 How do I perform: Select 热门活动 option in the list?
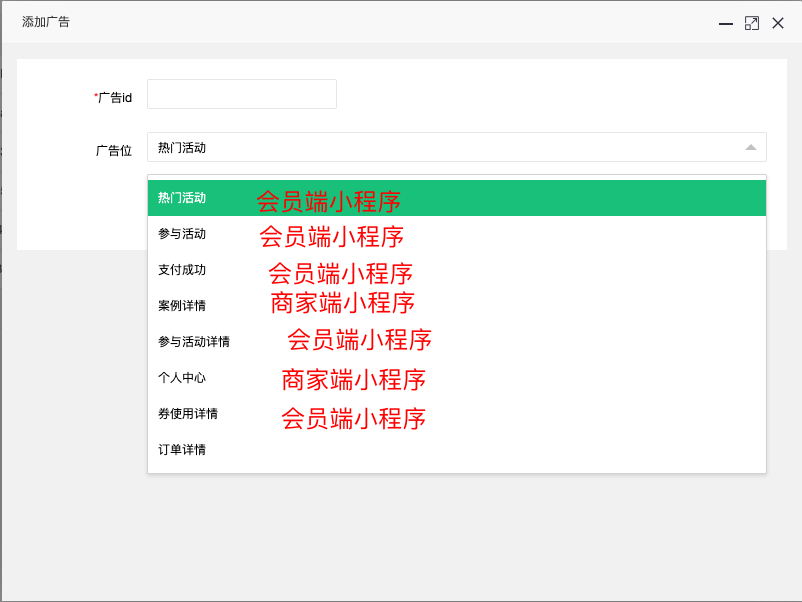click(457, 198)
